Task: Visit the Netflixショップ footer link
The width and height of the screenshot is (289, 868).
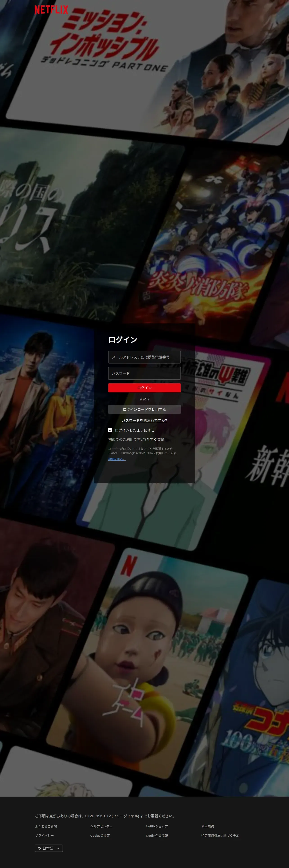Action: [157, 826]
